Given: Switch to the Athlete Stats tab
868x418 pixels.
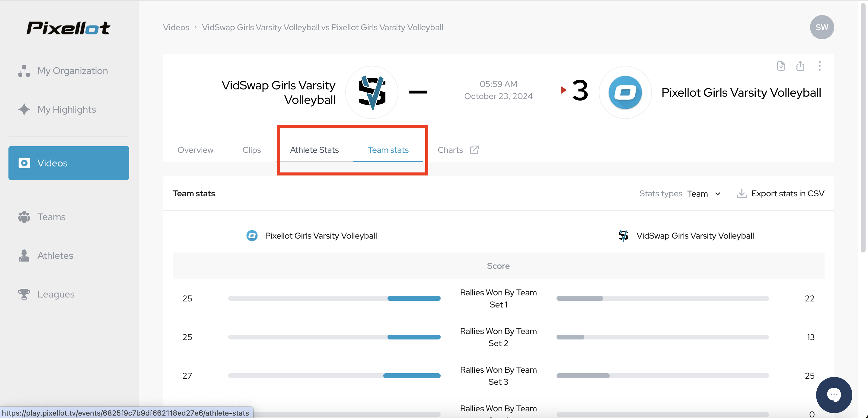Looking at the screenshot, I should (314, 150).
